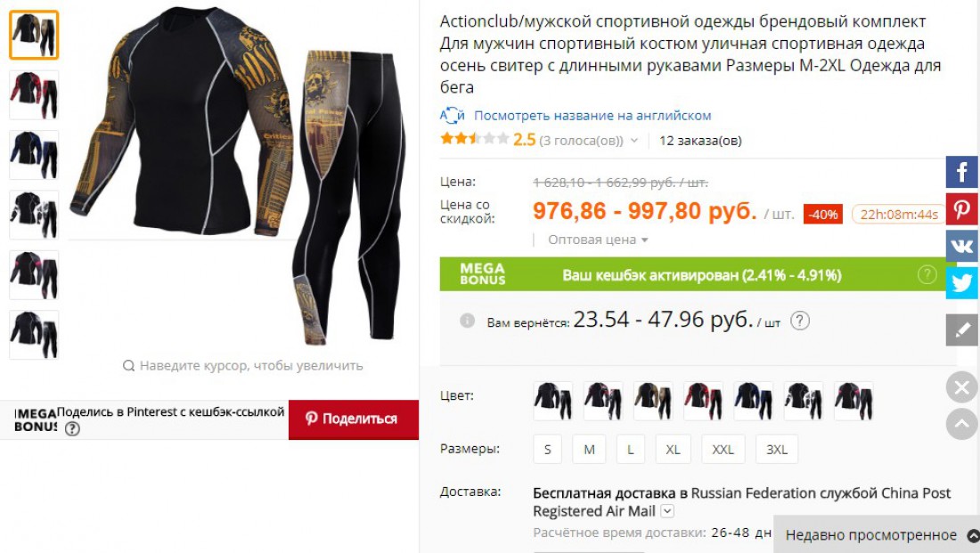The width and height of the screenshot is (980, 553).
Task: Share via the VK social icon
Action: 962,246
